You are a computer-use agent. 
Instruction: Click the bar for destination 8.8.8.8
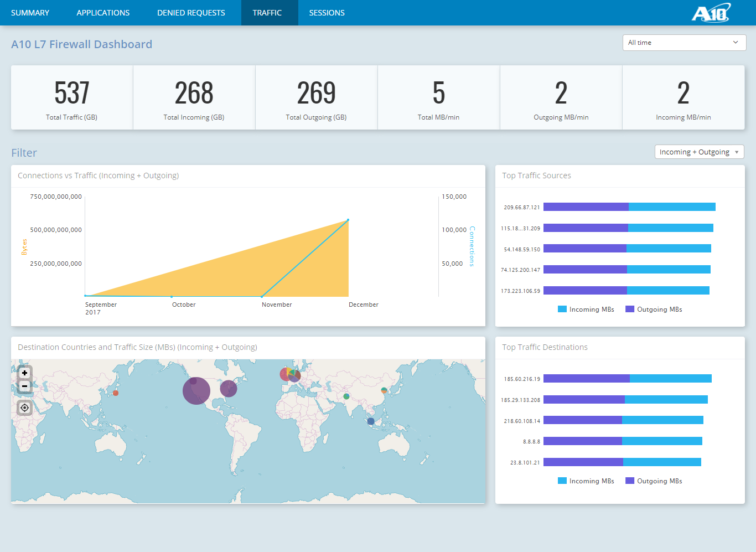pos(623,441)
